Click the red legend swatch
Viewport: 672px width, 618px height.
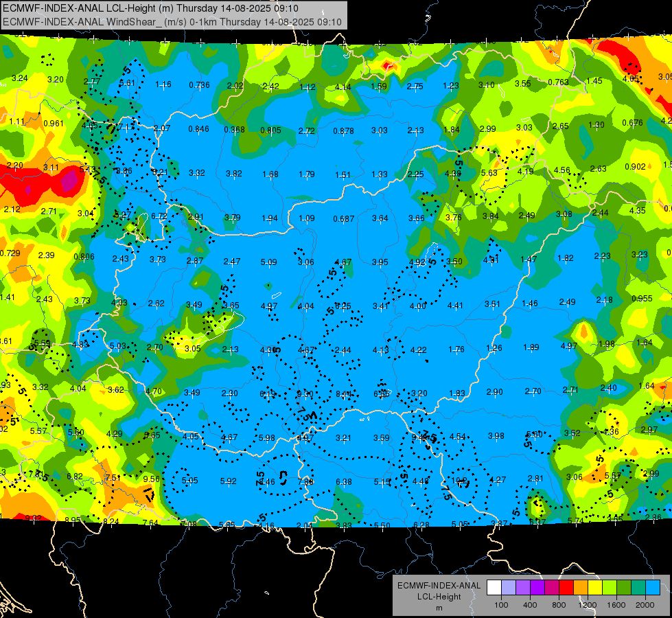point(566,588)
